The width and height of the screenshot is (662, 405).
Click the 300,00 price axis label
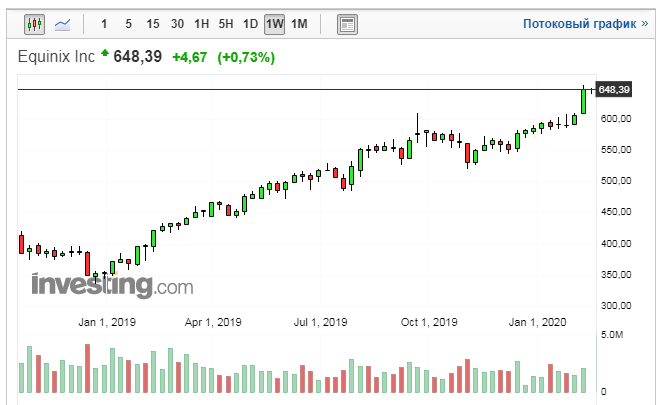point(616,306)
